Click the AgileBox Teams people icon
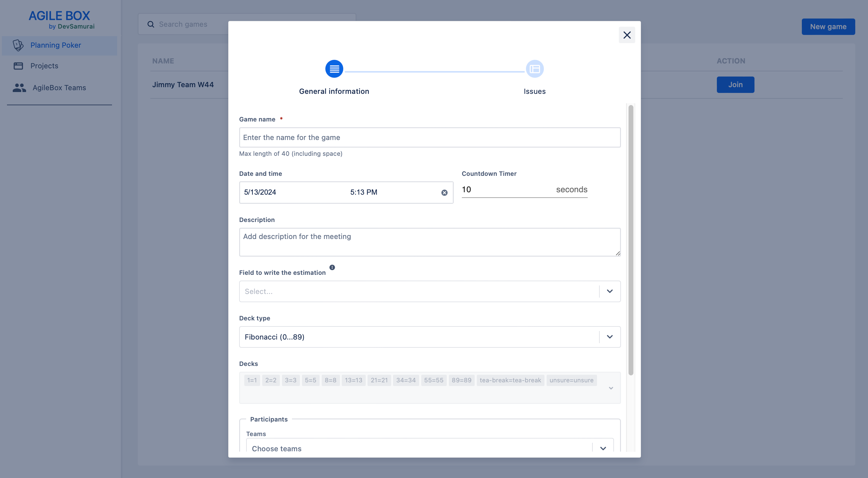The image size is (868, 478). pos(19,88)
